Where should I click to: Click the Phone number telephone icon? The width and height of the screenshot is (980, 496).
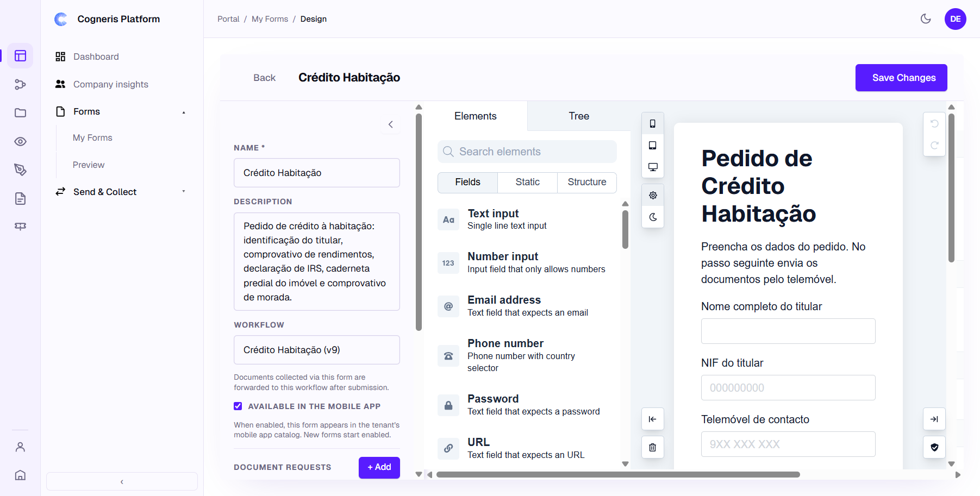[448, 356]
